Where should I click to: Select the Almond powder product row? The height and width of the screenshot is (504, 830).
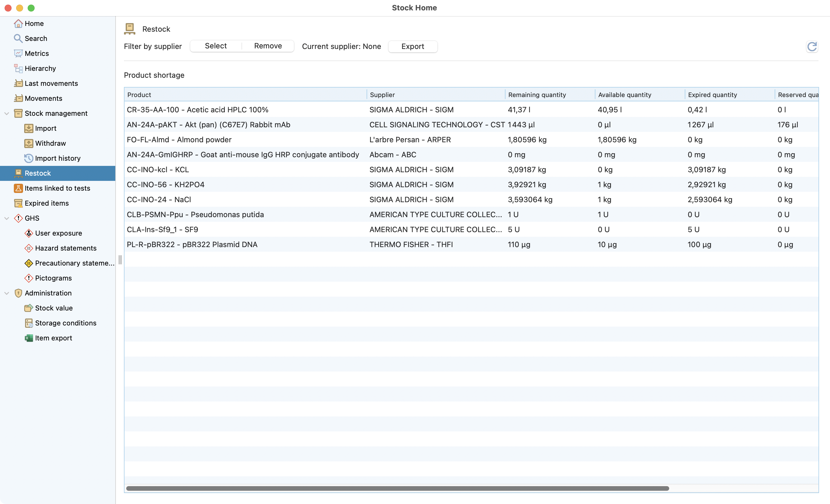coord(471,140)
